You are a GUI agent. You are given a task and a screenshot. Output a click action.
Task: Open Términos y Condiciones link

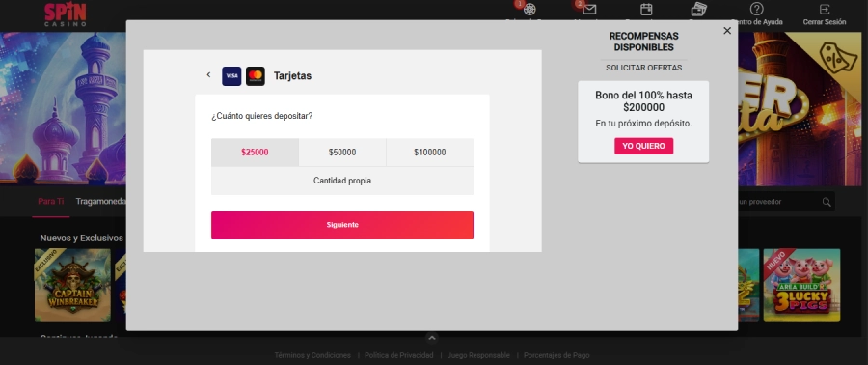click(x=312, y=355)
